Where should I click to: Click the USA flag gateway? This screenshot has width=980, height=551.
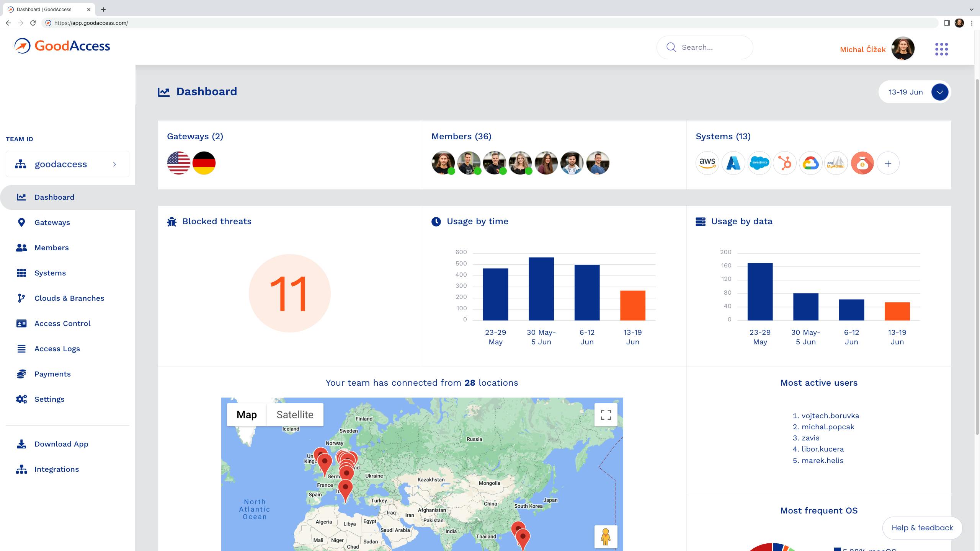(x=179, y=163)
